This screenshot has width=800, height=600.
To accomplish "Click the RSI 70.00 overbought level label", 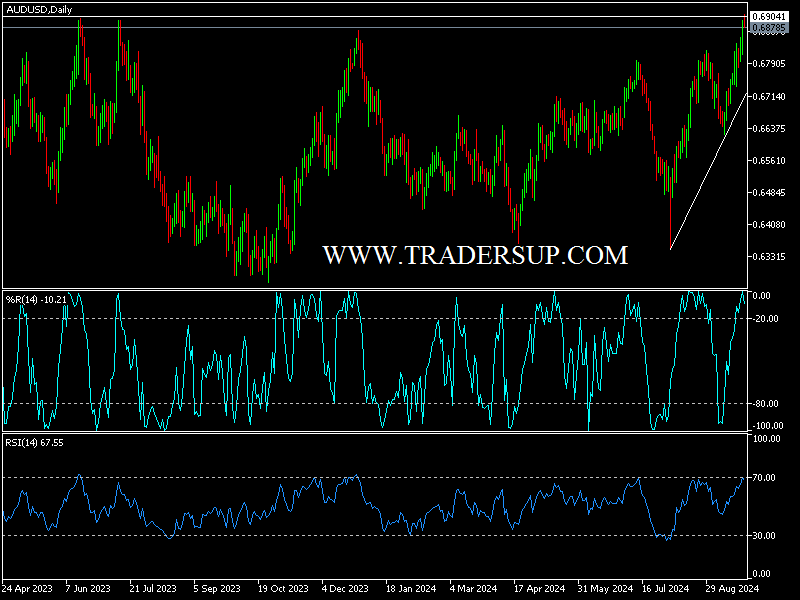I will coord(765,478).
